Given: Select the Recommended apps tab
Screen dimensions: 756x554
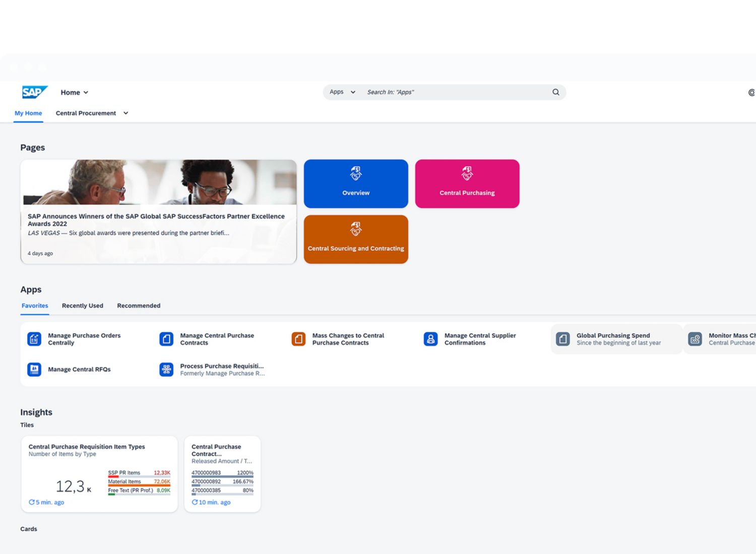Looking at the screenshot, I should [x=139, y=306].
